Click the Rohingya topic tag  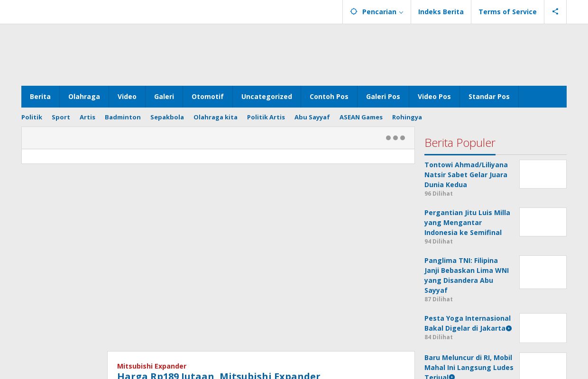[x=407, y=117]
